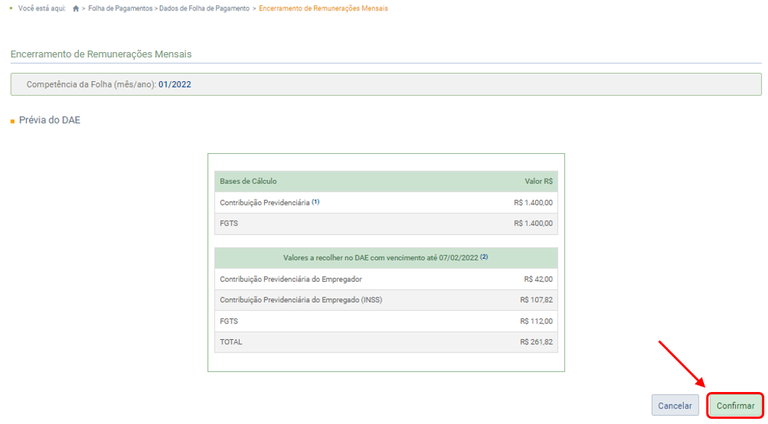Click the Valor R$ column header

539,181
